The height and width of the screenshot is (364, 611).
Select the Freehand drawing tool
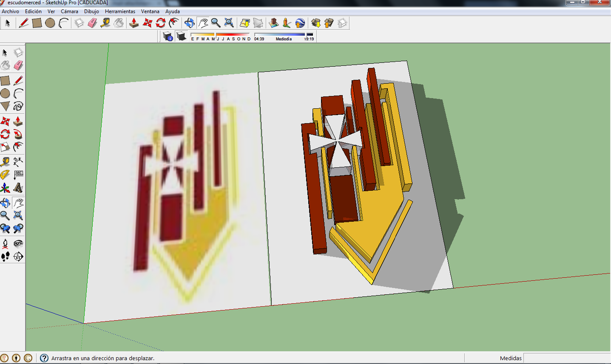(18, 106)
